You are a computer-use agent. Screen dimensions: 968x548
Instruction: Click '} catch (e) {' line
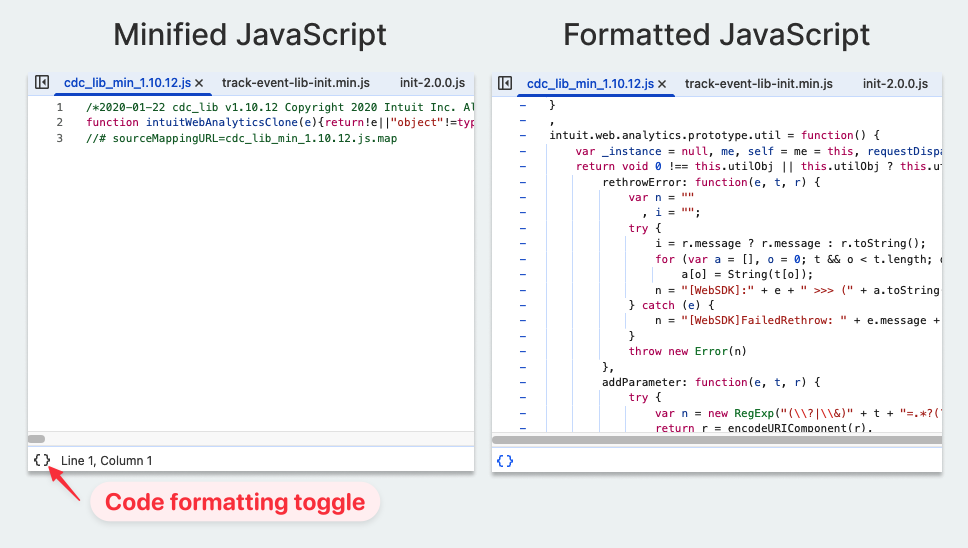pyautogui.click(x=671, y=305)
